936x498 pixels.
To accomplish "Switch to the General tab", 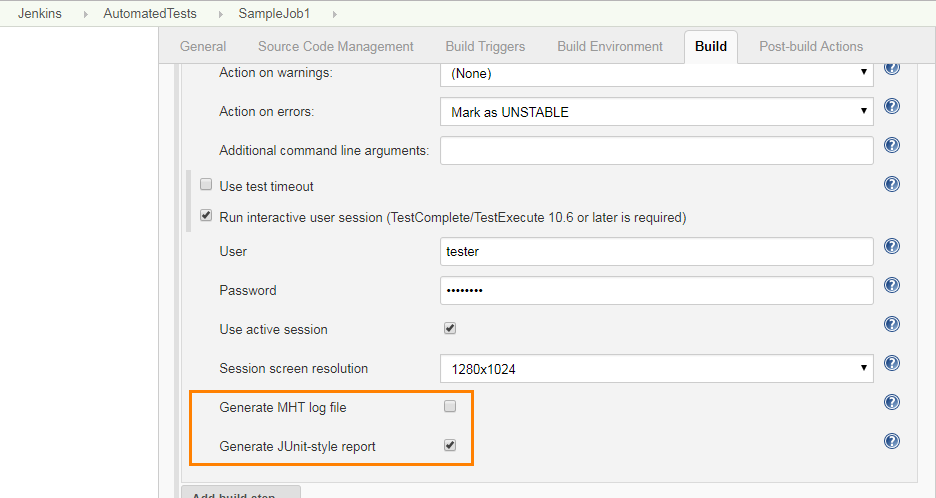I will (203, 47).
